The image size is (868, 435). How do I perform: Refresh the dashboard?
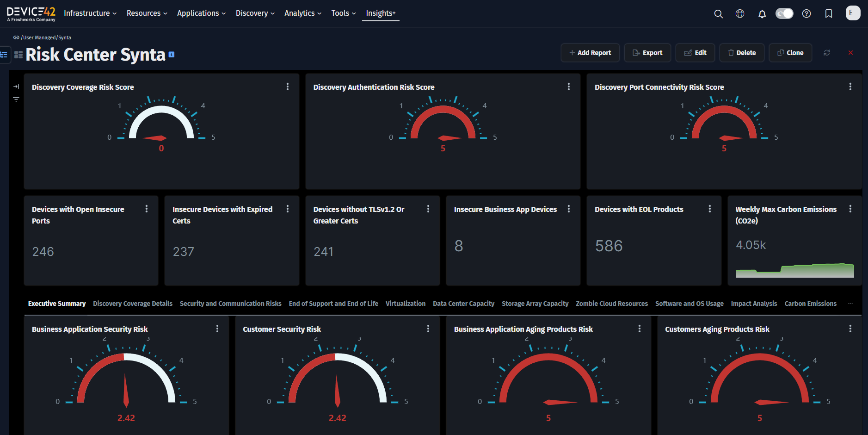(827, 53)
